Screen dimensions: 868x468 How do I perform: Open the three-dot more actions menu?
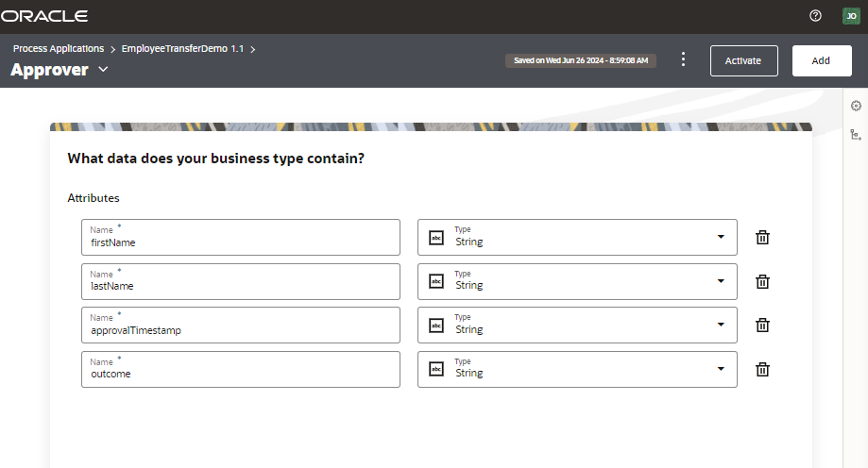(x=684, y=59)
